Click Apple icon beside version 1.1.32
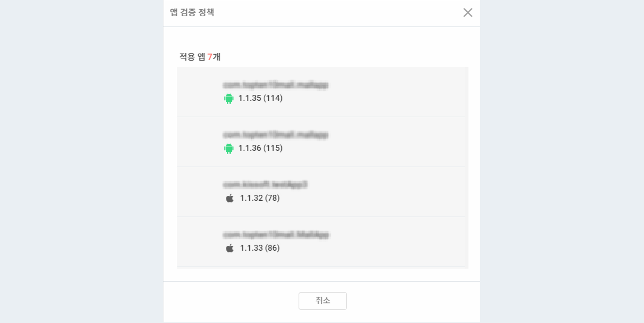Viewport: 644px width, 323px height. click(x=230, y=198)
